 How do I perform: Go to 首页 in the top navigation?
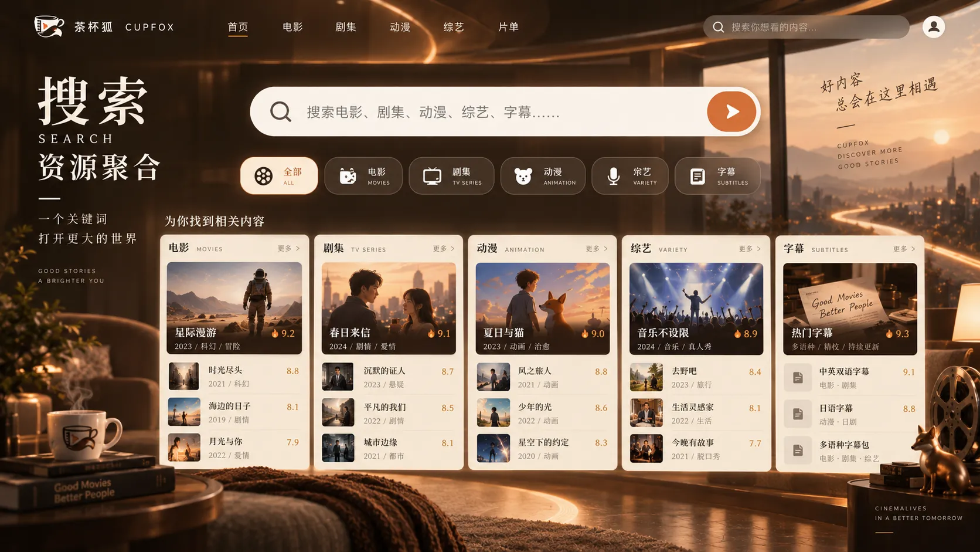[238, 27]
